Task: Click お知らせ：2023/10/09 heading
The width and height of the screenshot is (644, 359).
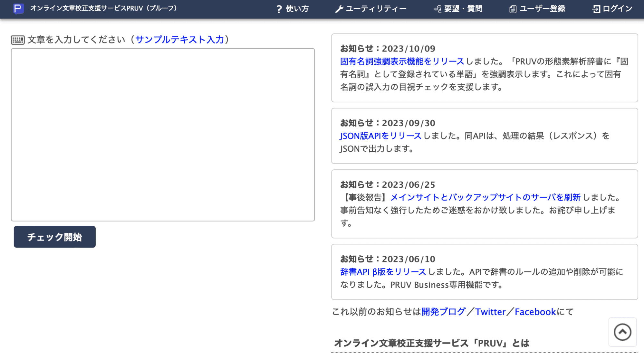Action: point(388,49)
